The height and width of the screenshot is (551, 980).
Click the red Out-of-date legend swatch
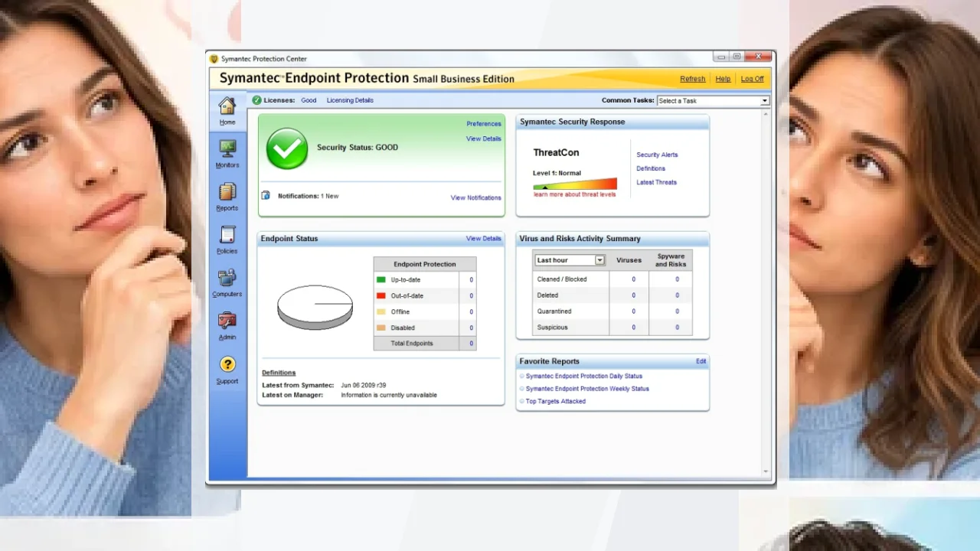click(381, 295)
